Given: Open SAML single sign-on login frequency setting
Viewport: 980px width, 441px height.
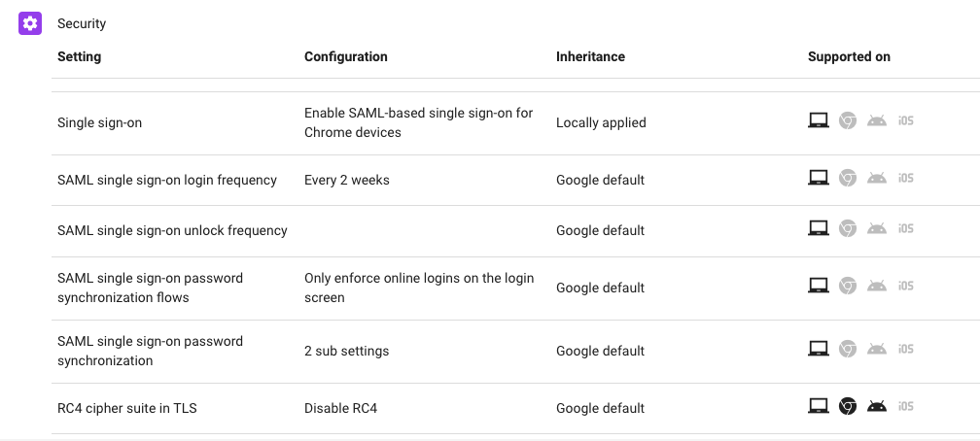Looking at the screenshot, I should click(167, 180).
